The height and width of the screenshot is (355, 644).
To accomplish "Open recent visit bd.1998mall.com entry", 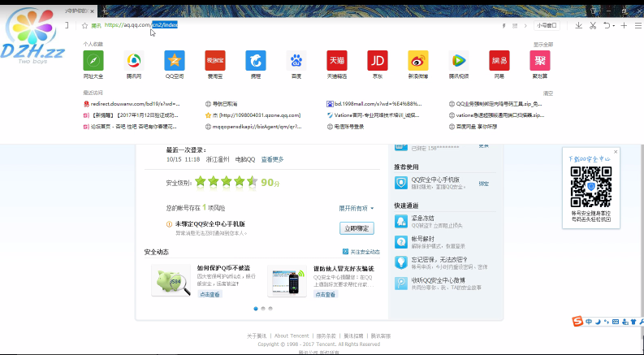I will pyautogui.click(x=374, y=104).
